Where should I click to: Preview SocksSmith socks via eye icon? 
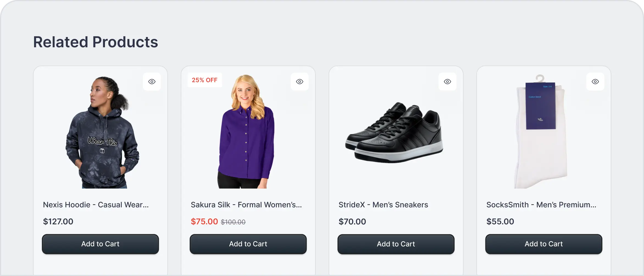pyautogui.click(x=595, y=82)
